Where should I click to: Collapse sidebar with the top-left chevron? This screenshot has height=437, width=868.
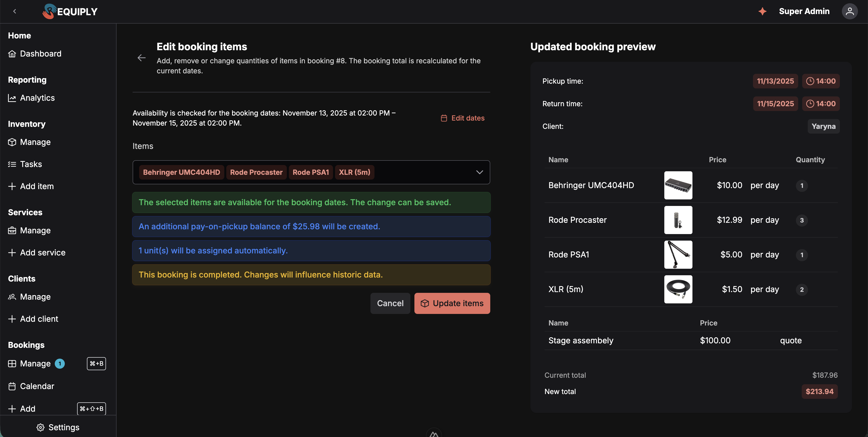(x=15, y=11)
